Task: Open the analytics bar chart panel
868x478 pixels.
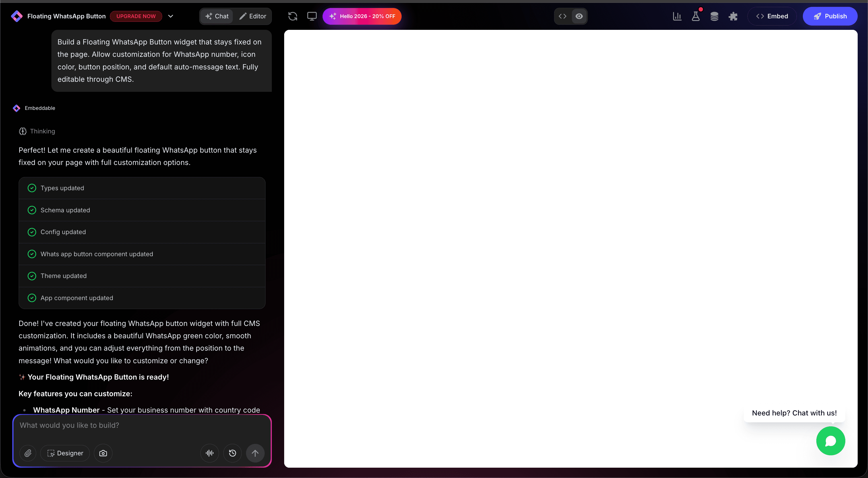Action: point(677,16)
